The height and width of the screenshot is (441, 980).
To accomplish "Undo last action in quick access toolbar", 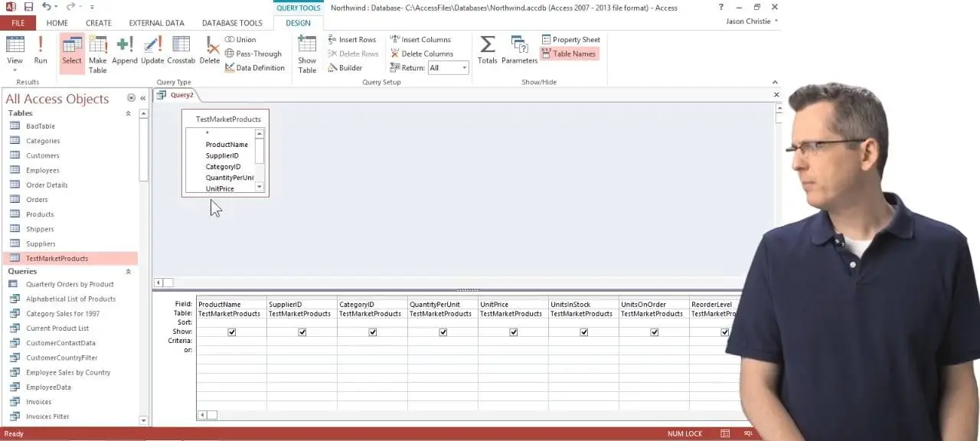I will pos(46,7).
